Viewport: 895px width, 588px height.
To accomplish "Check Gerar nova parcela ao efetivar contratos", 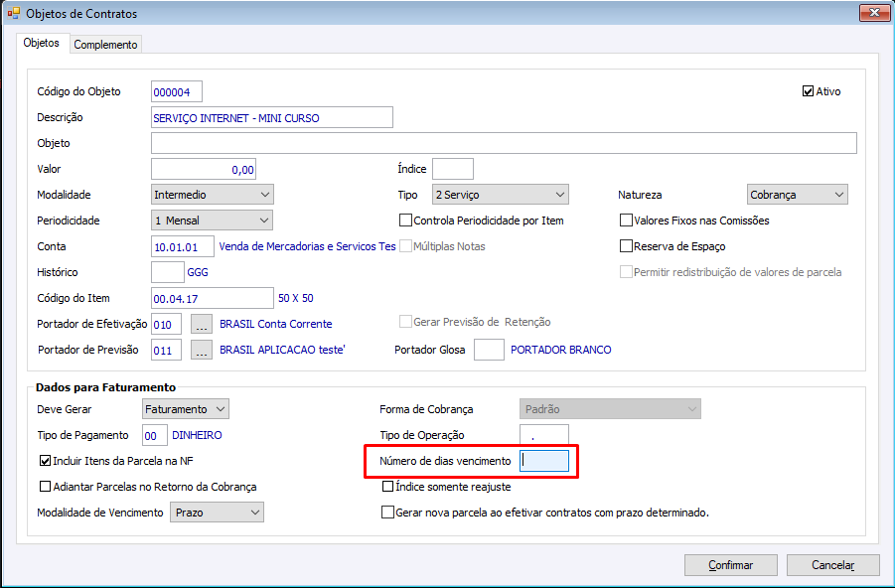I will click(387, 513).
